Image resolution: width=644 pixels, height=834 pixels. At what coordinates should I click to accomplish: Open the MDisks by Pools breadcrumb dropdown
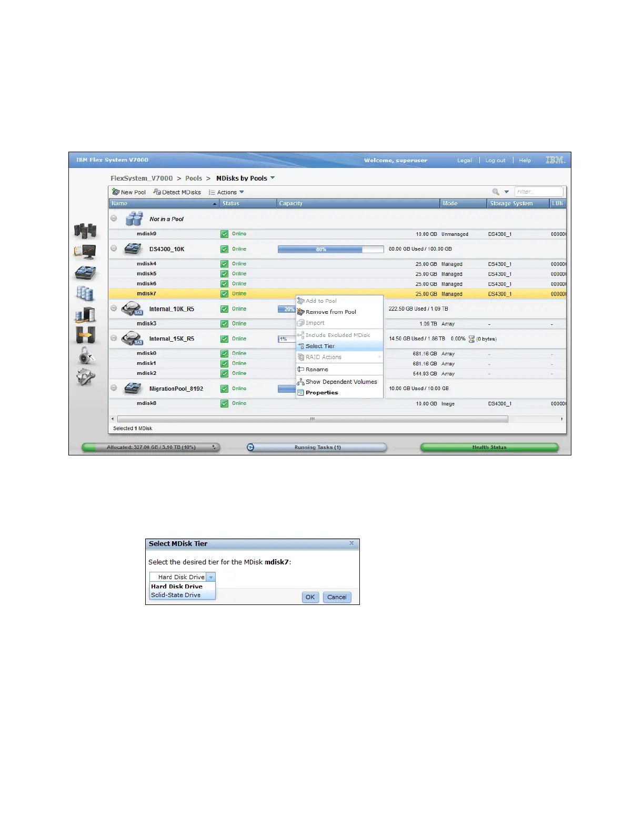pos(273,178)
